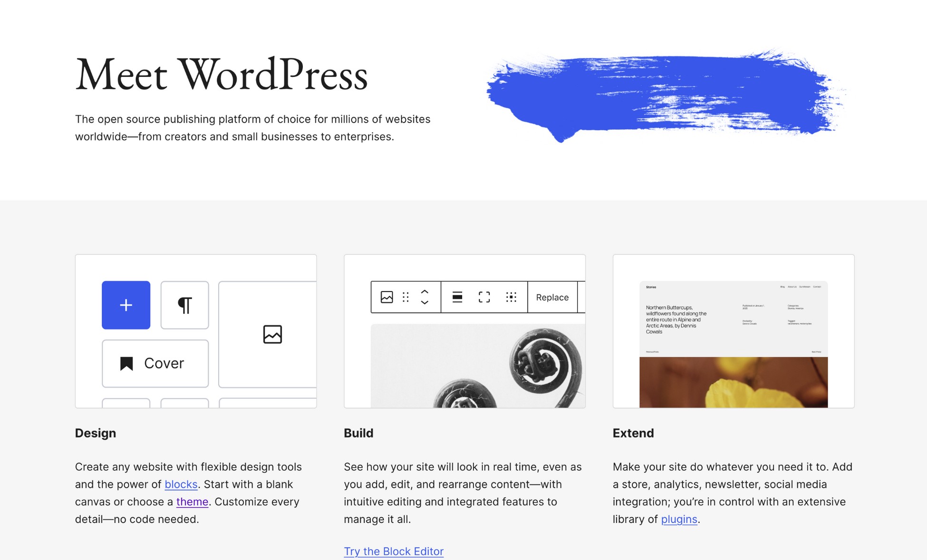The height and width of the screenshot is (560, 927).
Task: Follow the plugins link
Action: 679,520
